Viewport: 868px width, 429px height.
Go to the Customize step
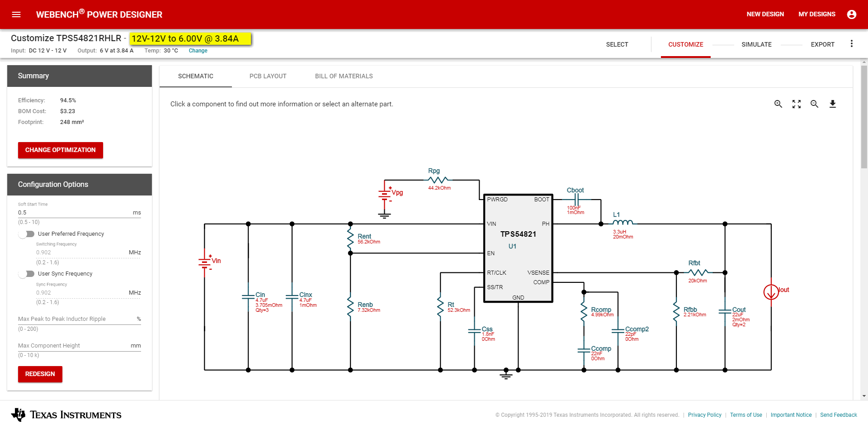(x=686, y=44)
